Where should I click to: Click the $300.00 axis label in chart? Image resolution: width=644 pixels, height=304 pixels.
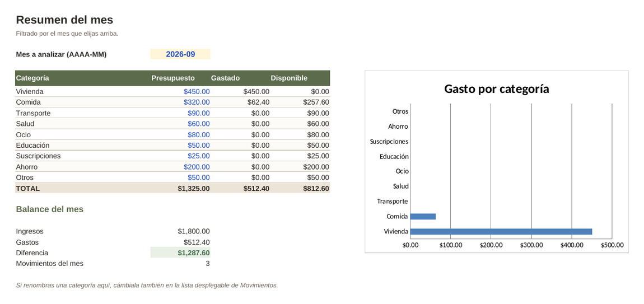[531, 245]
